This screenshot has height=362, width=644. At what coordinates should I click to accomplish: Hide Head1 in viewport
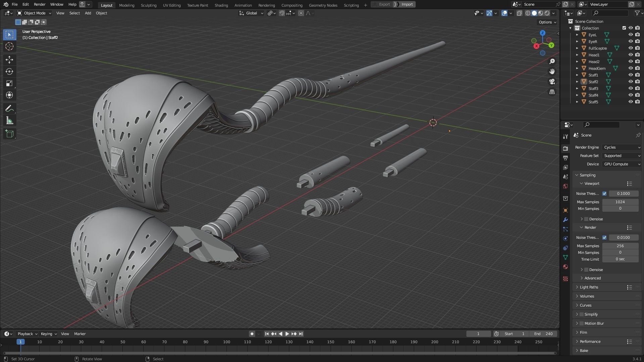pyautogui.click(x=631, y=55)
